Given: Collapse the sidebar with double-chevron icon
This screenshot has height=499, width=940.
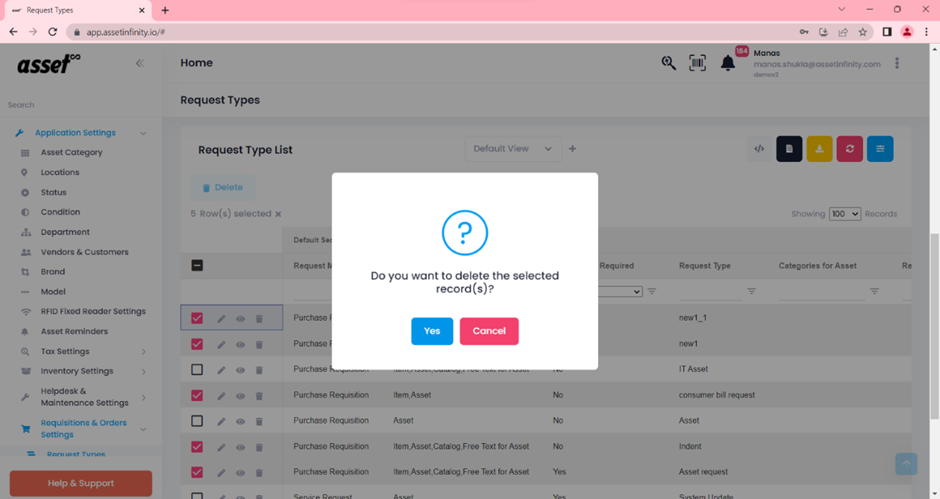Looking at the screenshot, I should coord(140,63).
